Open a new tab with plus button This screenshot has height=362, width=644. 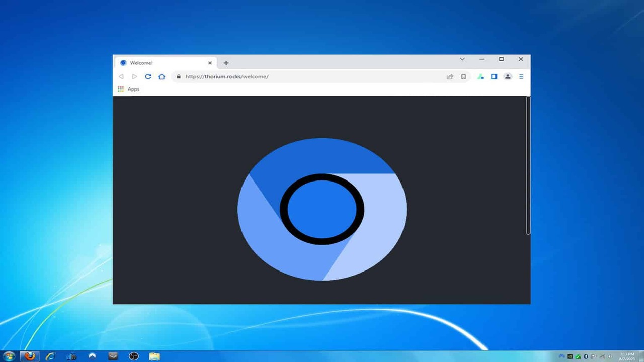(226, 63)
